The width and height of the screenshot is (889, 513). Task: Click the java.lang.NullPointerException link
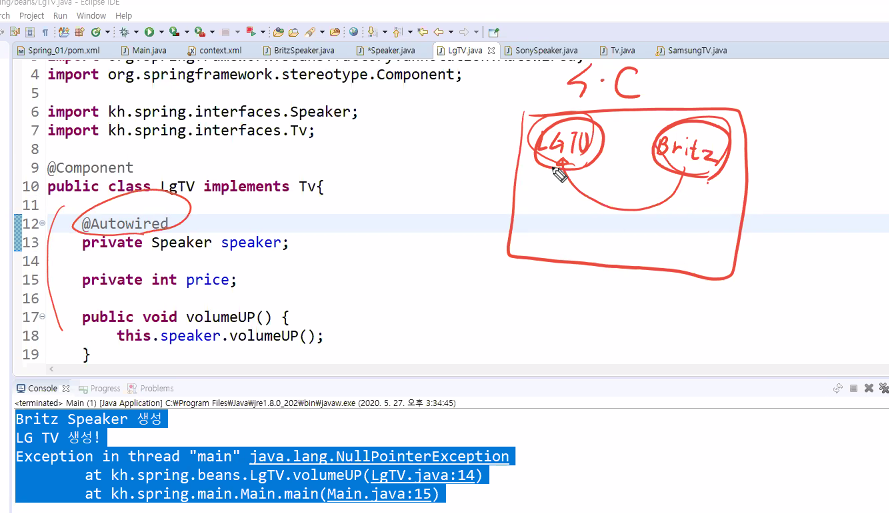[379, 456]
